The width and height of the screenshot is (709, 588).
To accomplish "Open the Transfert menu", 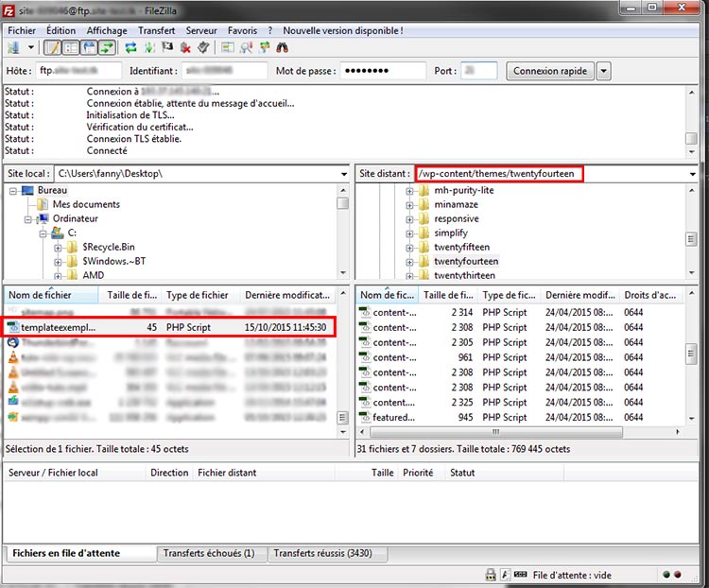I will (156, 31).
